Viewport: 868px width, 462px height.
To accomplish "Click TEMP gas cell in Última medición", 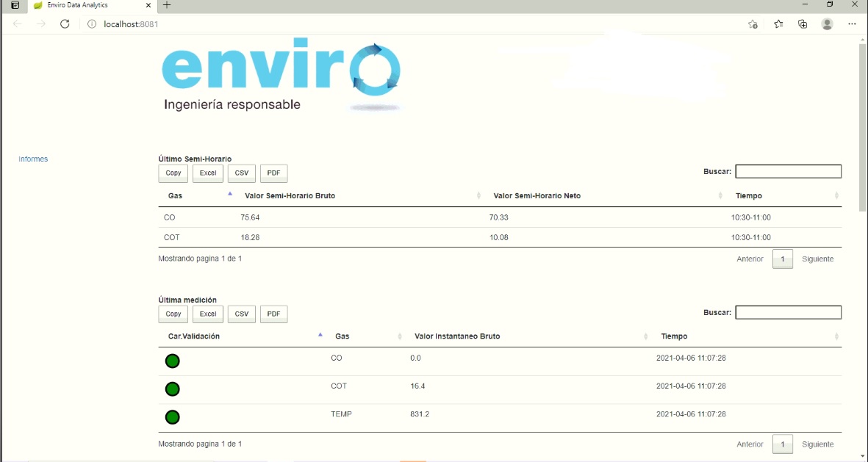I will 341,414.
